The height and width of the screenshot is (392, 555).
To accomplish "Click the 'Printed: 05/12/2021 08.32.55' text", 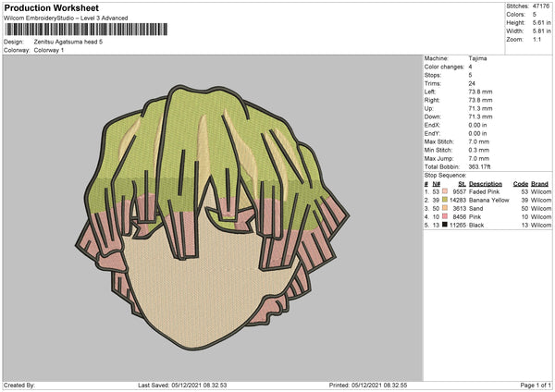I will click(x=368, y=385).
